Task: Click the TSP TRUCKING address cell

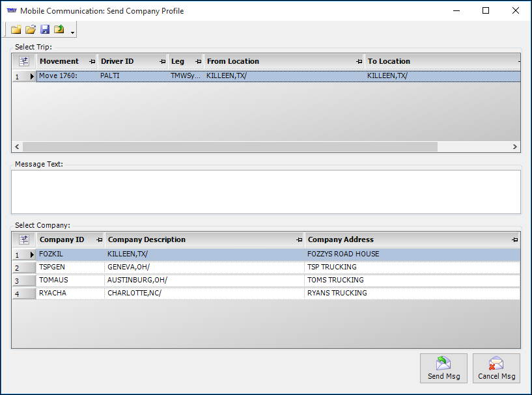Action: click(412, 267)
